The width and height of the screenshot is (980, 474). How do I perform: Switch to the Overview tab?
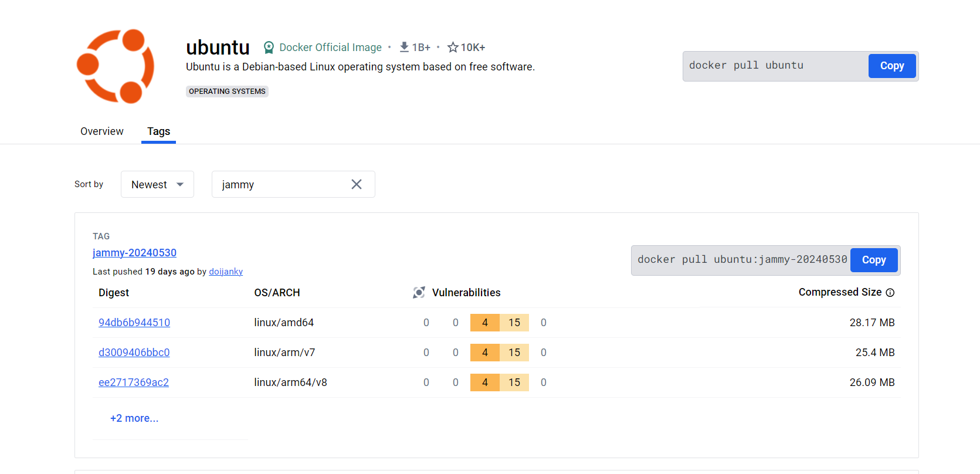102,131
